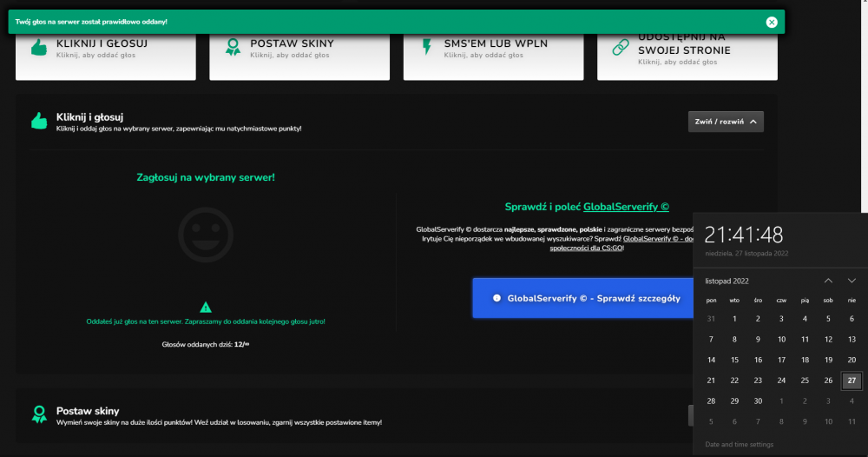Click the award ribbon icon in the Postaw skiny card

(x=233, y=48)
